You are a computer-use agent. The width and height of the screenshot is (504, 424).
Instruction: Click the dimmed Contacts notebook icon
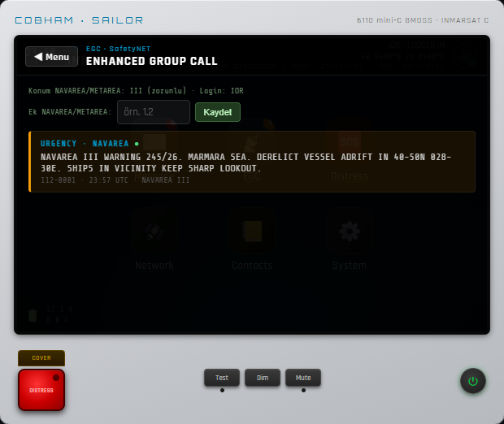tap(252, 231)
